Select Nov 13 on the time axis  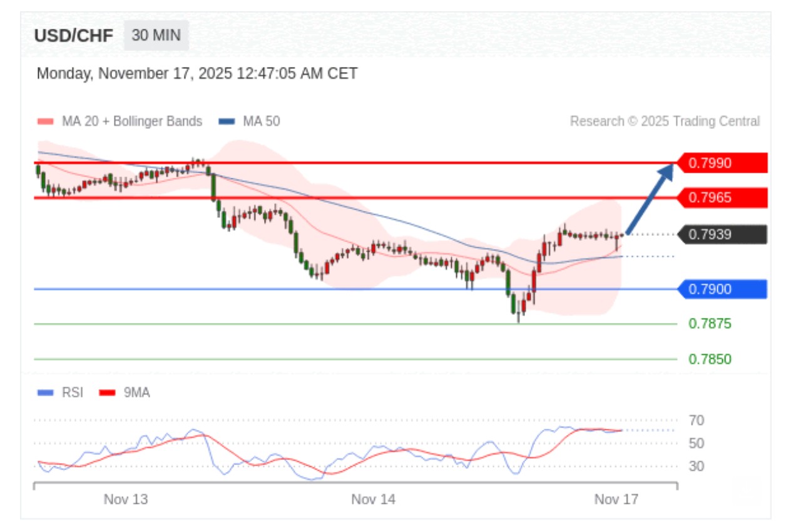coord(126,499)
